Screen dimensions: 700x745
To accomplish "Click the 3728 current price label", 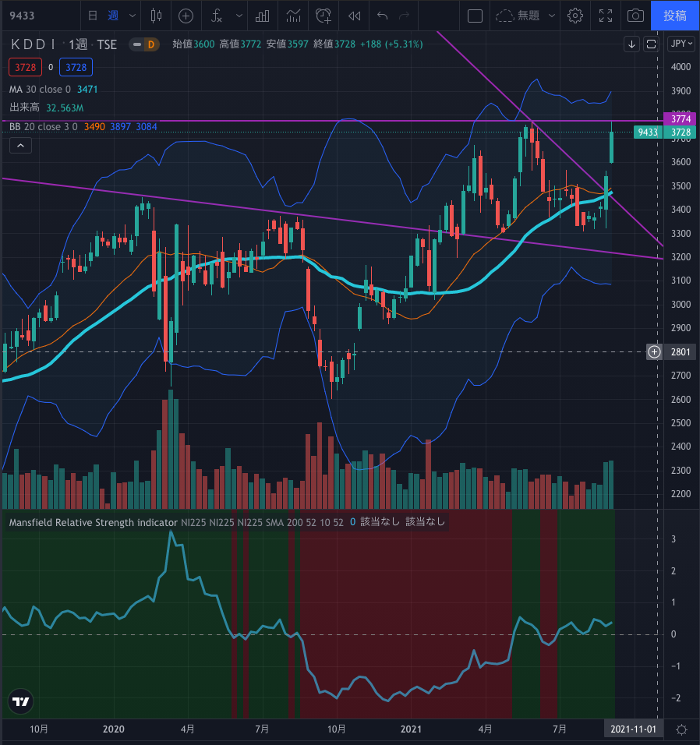I will pos(680,132).
